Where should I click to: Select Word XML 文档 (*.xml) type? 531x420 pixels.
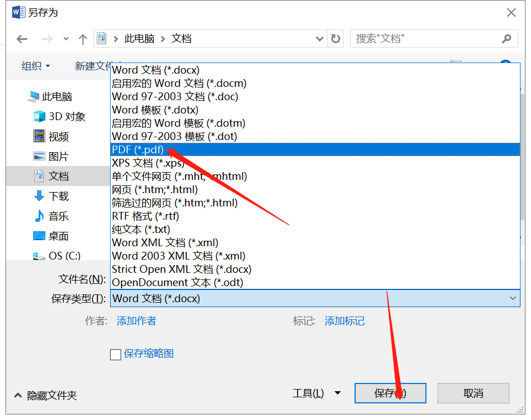pyautogui.click(x=315, y=242)
